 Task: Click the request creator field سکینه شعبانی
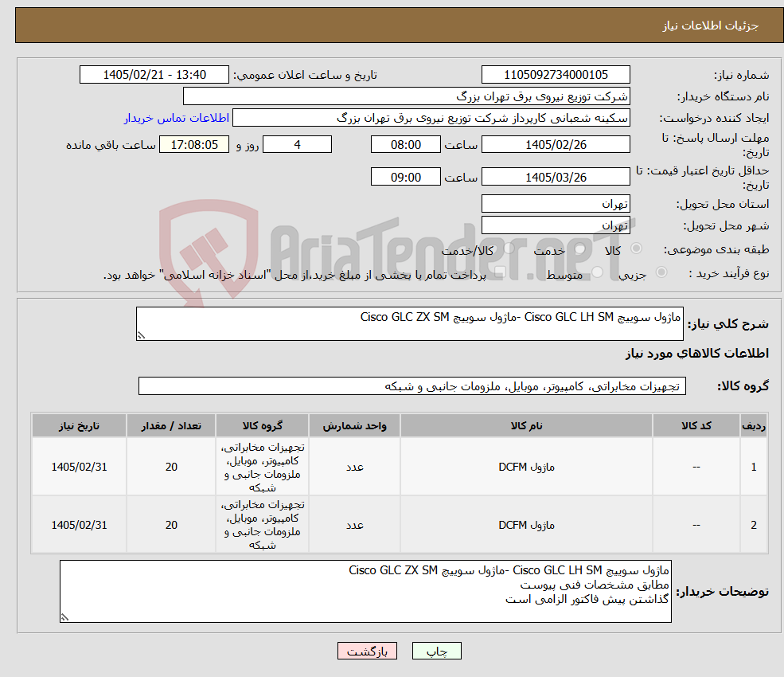pos(431,118)
